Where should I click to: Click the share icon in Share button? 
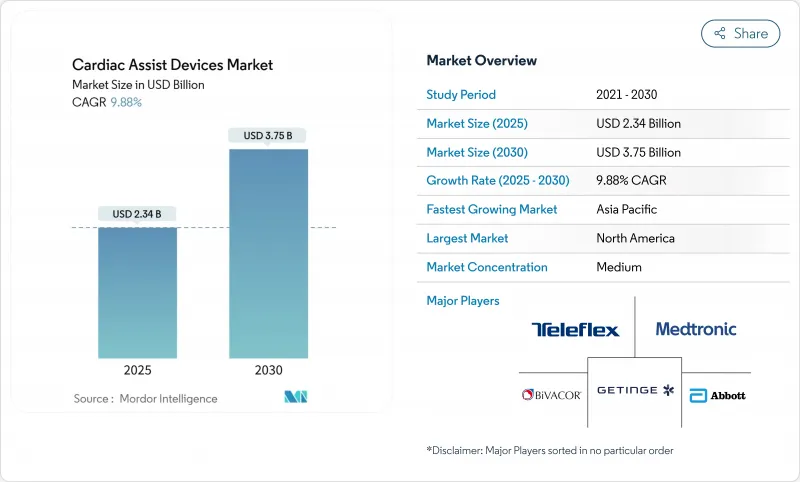(x=719, y=33)
